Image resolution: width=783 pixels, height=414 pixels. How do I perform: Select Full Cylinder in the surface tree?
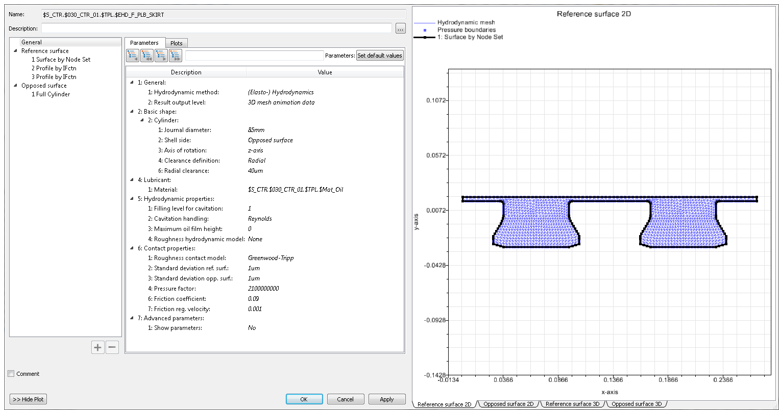point(52,94)
